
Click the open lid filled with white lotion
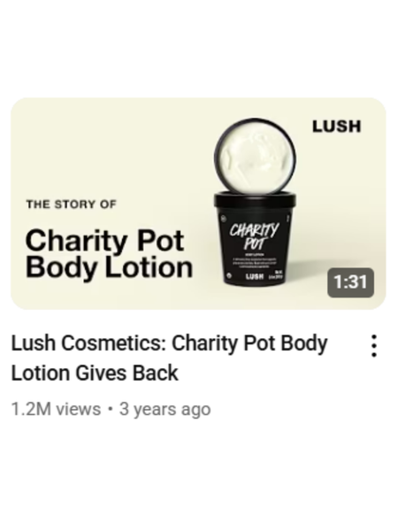[x=255, y=156]
